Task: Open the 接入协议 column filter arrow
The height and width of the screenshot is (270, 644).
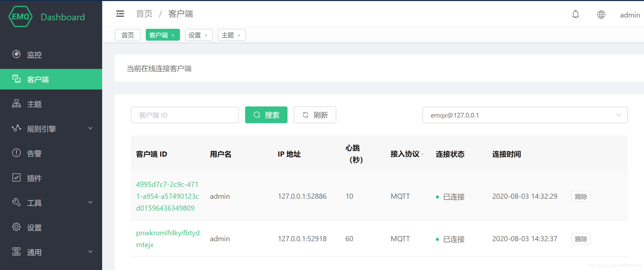Action: (x=422, y=154)
